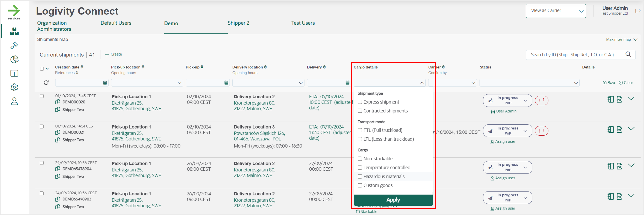Click the search magnifier icon
This screenshot has width=644, height=215.
point(628,54)
